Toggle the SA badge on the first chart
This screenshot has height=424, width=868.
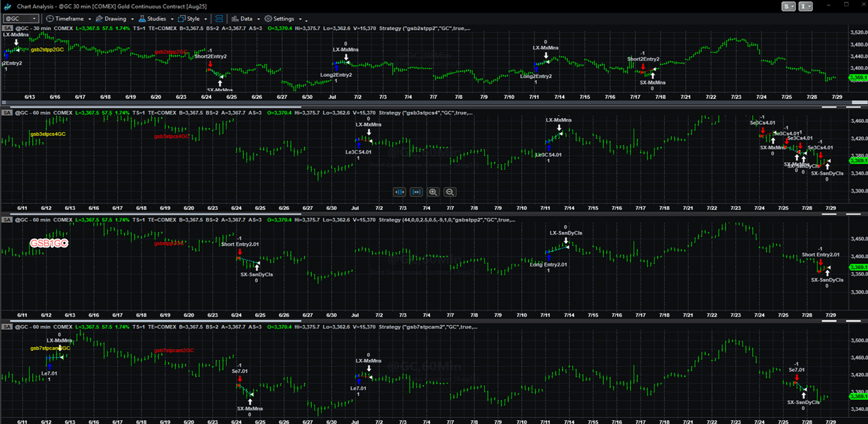(7, 28)
